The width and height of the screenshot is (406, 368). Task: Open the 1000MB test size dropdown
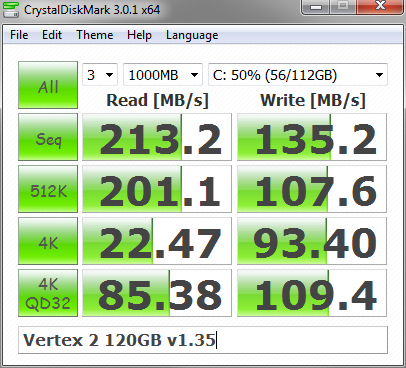(x=163, y=75)
